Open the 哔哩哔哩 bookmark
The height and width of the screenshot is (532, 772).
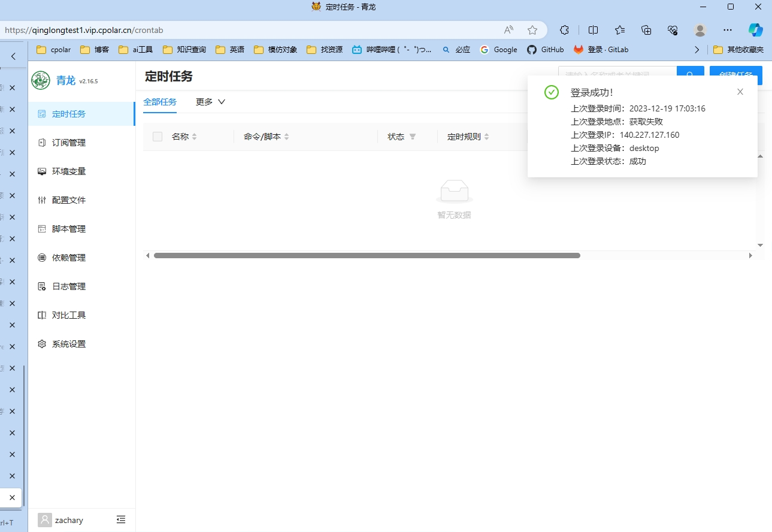(392, 50)
